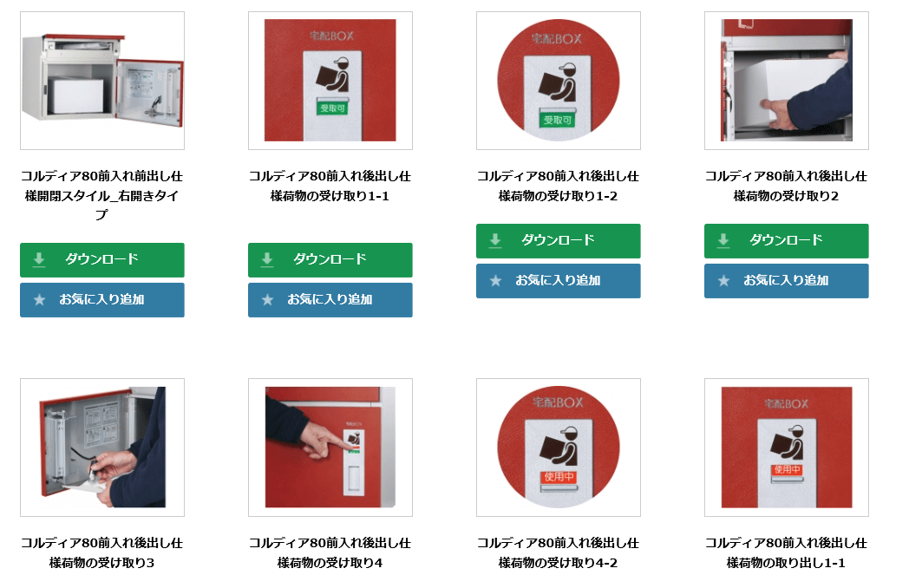Open square 受取可 indicator thumbnail
Image resolution: width=922 pixels, height=588 pixels.
[x=330, y=81]
